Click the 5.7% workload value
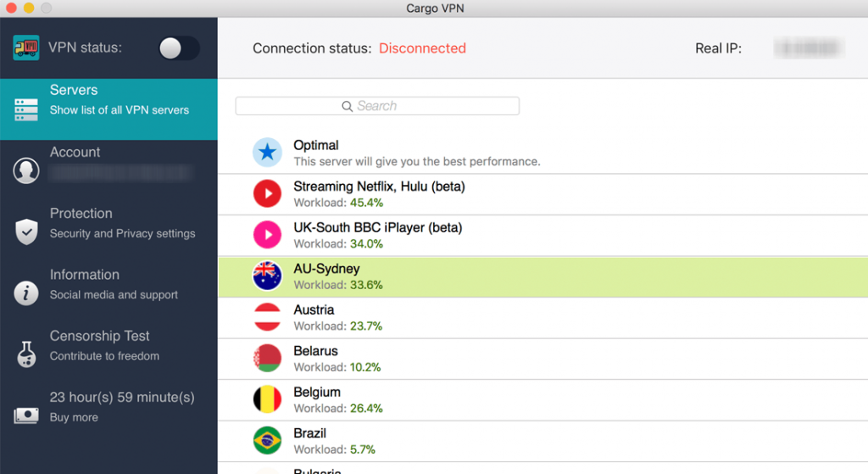868x474 pixels. point(363,449)
